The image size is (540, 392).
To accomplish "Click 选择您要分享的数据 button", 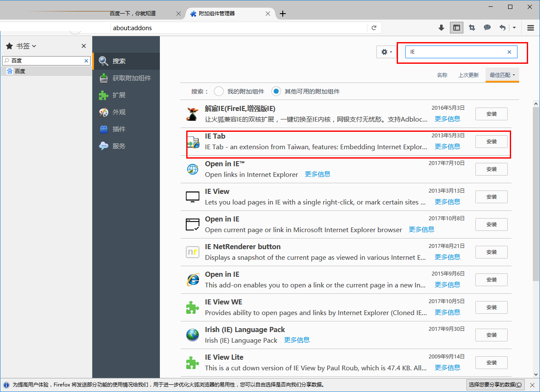I will click(495, 385).
